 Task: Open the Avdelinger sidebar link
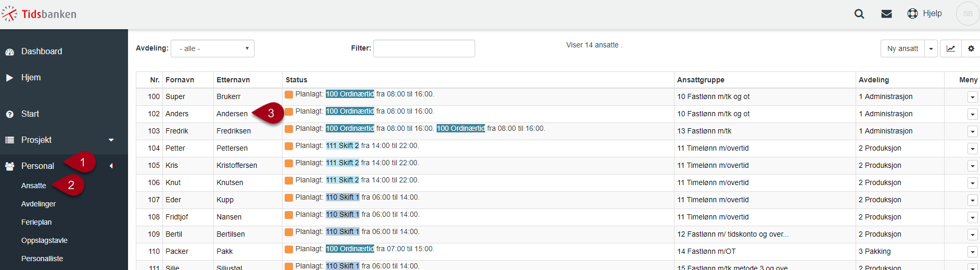click(x=39, y=204)
